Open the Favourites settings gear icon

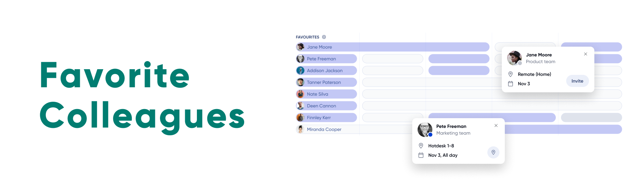(324, 37)
